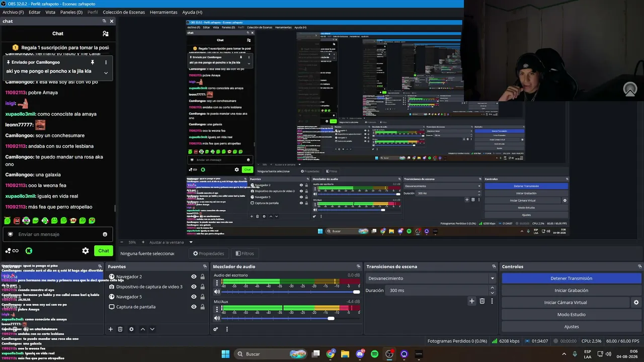The image size is (644, 362).
Task: Open virtual camera settings gear
Action: coord(636,302)
